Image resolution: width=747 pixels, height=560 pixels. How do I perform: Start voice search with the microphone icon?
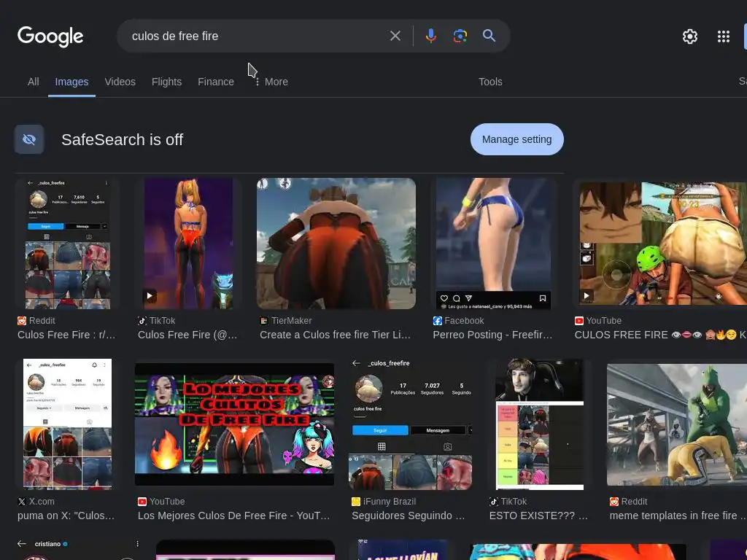[430, 36]
